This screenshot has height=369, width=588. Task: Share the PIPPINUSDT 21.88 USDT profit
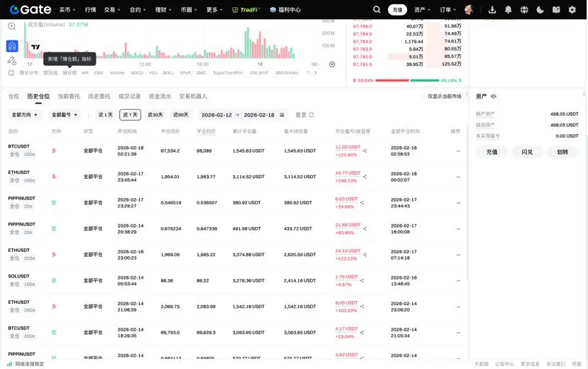pos(365,228)
